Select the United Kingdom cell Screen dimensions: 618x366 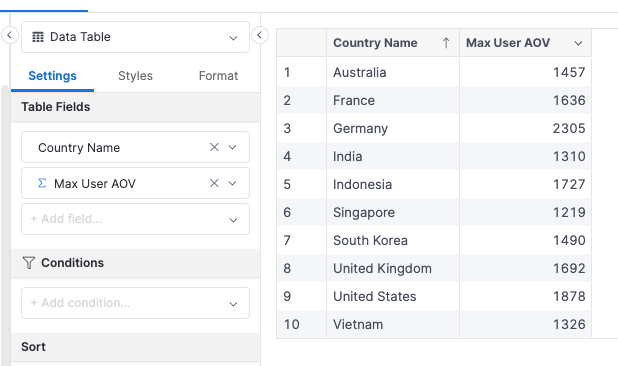coord(393,268)
